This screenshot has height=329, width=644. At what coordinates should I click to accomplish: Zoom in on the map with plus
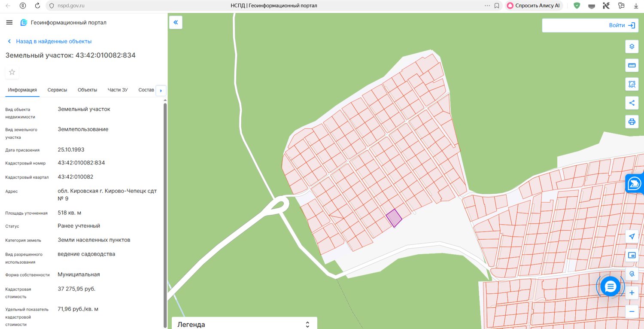(632, 293)
